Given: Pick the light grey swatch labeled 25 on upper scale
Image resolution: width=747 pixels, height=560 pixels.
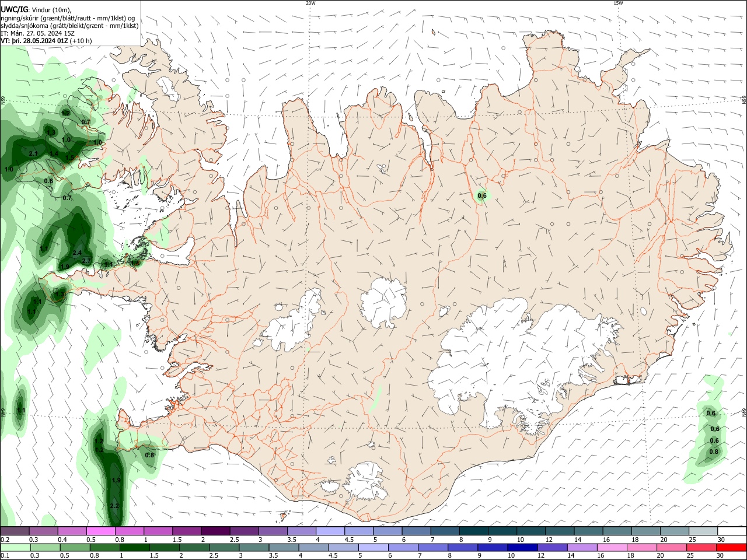Looking at the screenshot, I should coord(703,531).
